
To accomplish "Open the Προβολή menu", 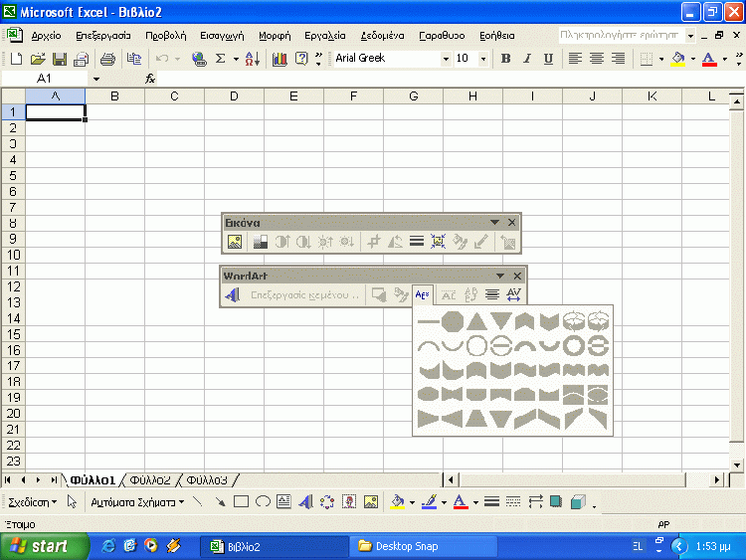I will pyautogui.click(x=165, y=36).
